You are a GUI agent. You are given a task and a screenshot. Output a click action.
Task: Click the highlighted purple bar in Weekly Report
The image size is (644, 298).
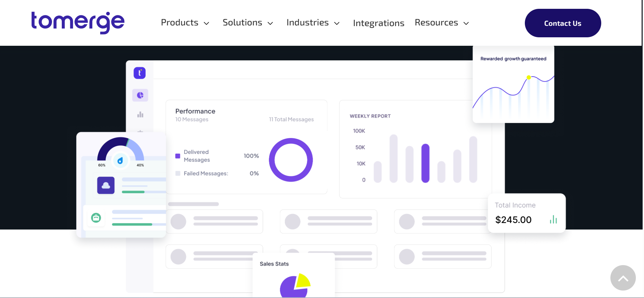[425, 163]
